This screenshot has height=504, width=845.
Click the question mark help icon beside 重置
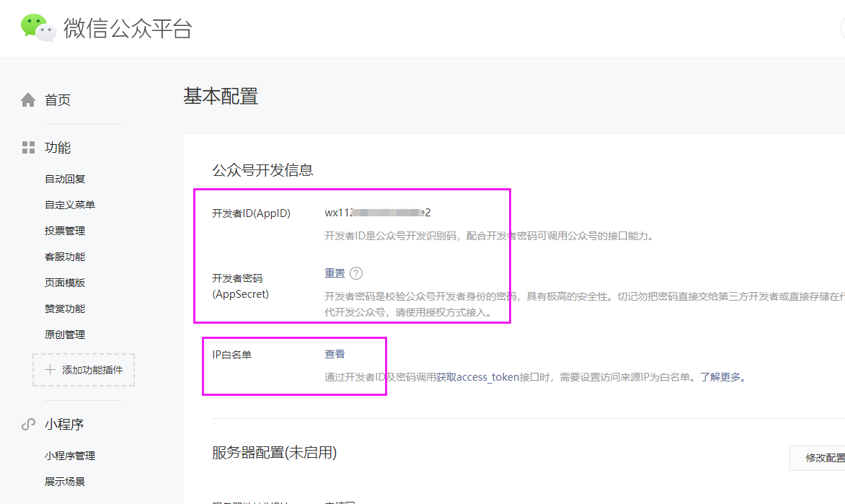(356, 273)
